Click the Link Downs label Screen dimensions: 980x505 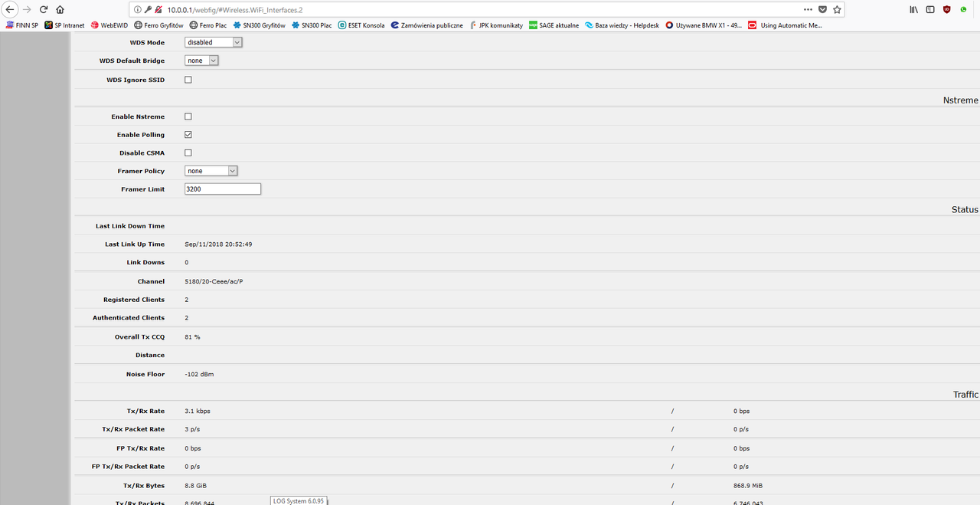coord(145,262)
